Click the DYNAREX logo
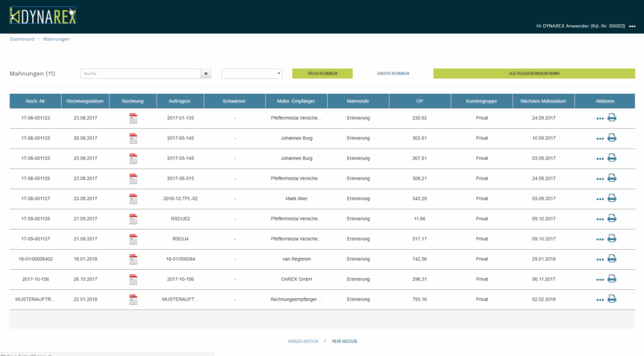Viewport: 644px width, 356px height. coord(43,16)
